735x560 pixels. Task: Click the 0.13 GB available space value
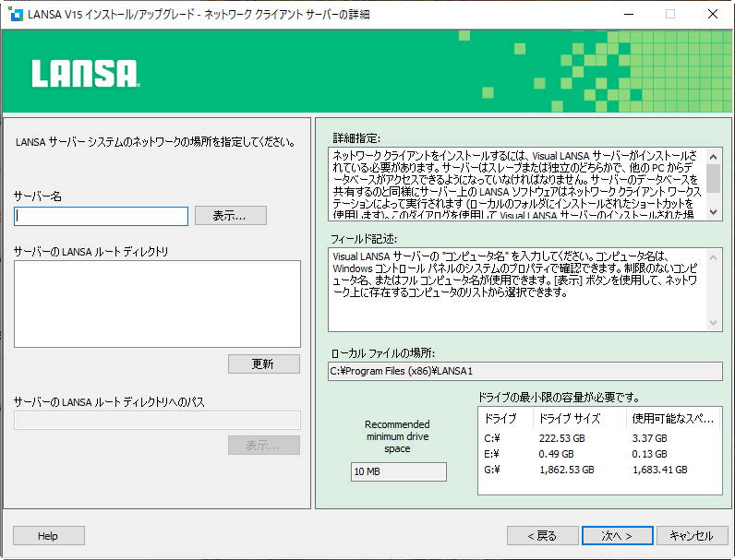tap(649, 454)
